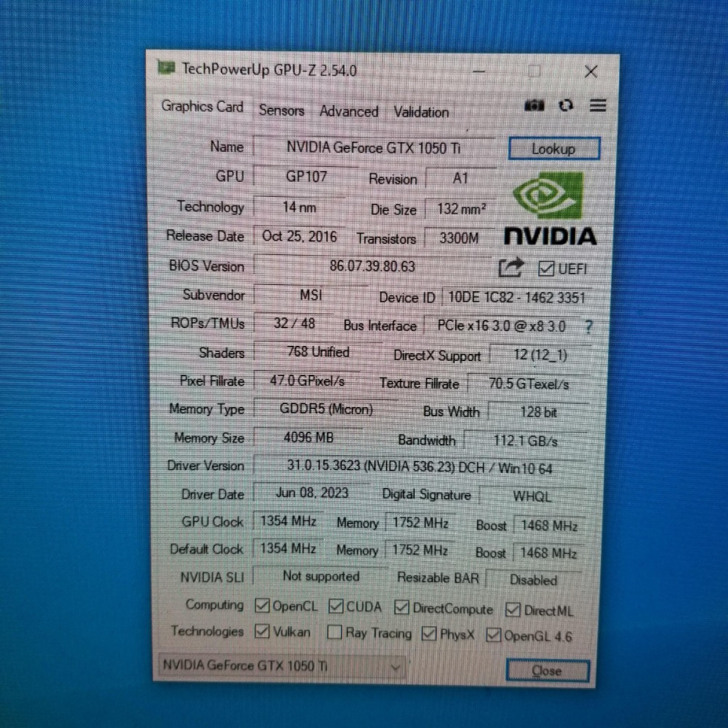Click the NVIDIA SLI field Not supported

click(321, 576)
